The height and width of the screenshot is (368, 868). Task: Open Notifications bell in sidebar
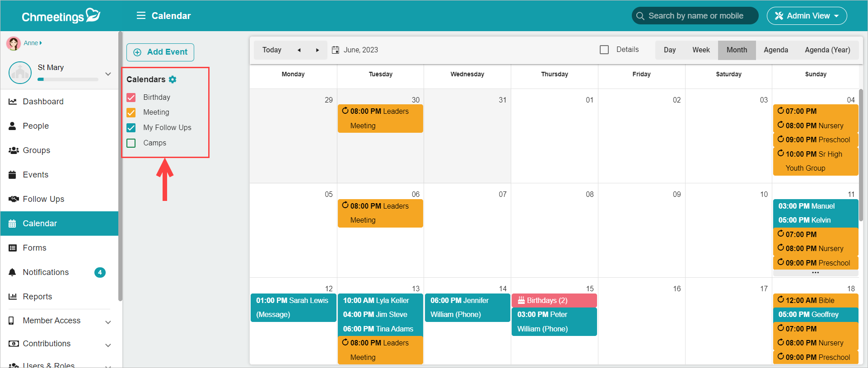coord(13,272)
